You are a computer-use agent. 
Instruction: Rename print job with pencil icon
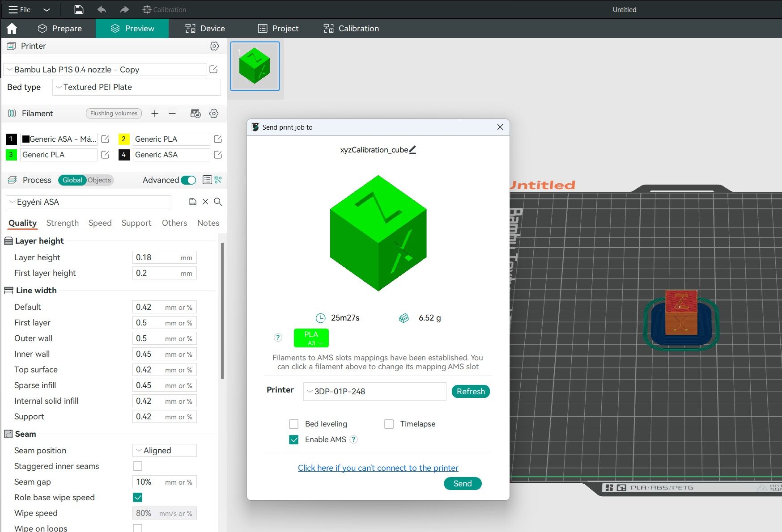coord(412,150)
